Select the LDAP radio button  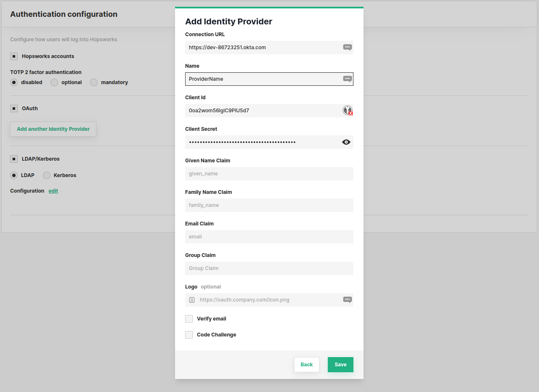[13, 175]
